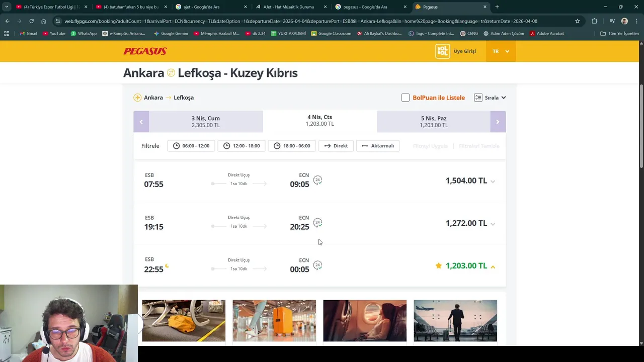Select the 3 Nis, Cum date tab
This screenshot has width=644, height=362.
[x=205, y=122]
